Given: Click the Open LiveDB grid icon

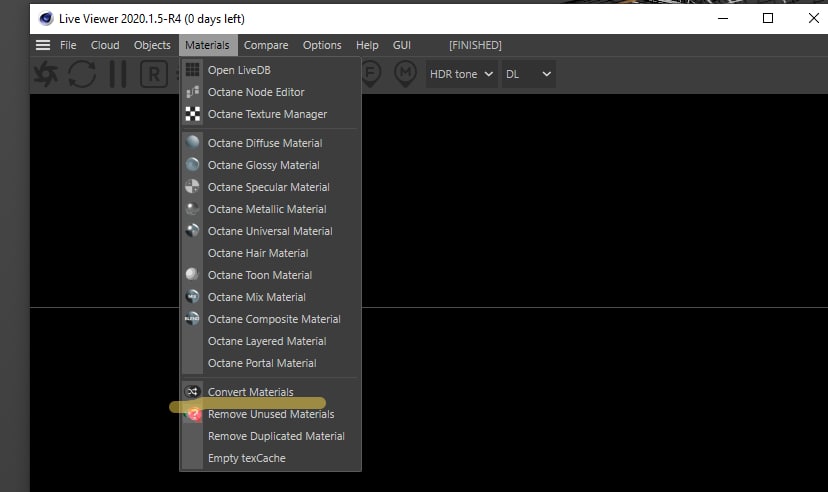Looking at the screenshot, I should click(x=193, y=70).
